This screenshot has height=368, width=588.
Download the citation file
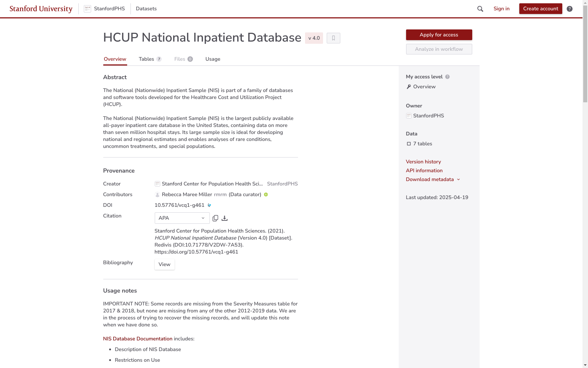[225, 218]
